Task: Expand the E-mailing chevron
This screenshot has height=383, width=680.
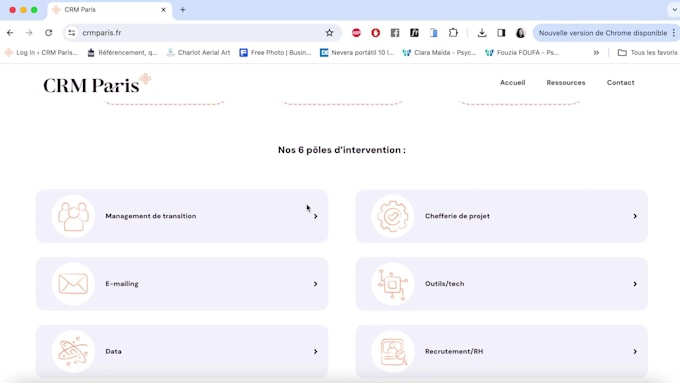Action: coord(315,284)
